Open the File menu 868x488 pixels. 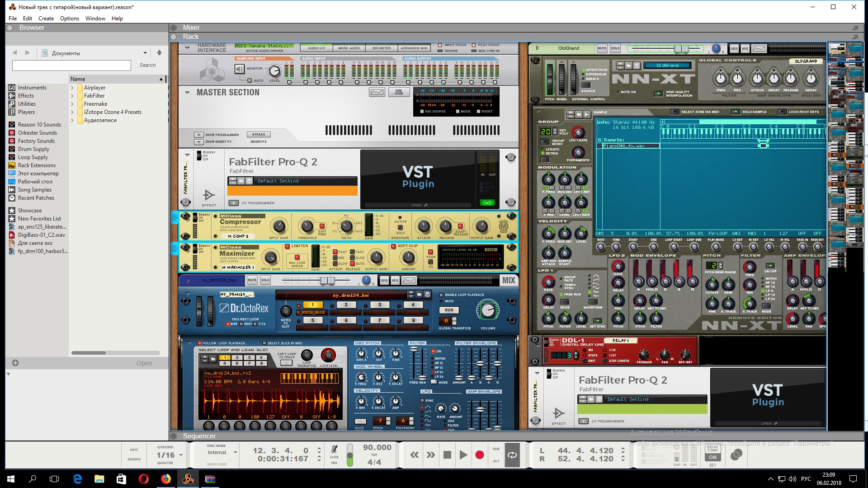click(13, 19)
